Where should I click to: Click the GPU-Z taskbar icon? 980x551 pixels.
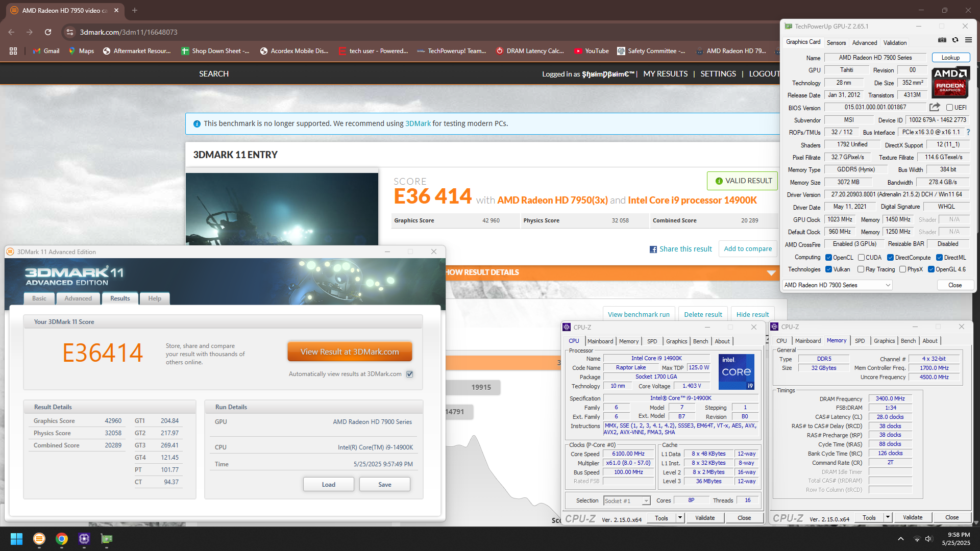(x=107, y=539)
